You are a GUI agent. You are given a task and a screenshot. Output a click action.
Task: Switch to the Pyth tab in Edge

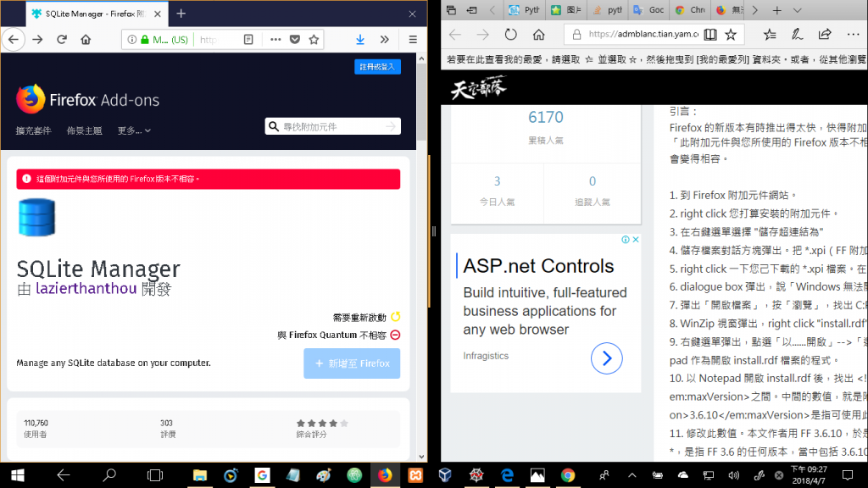coord(524,10)
